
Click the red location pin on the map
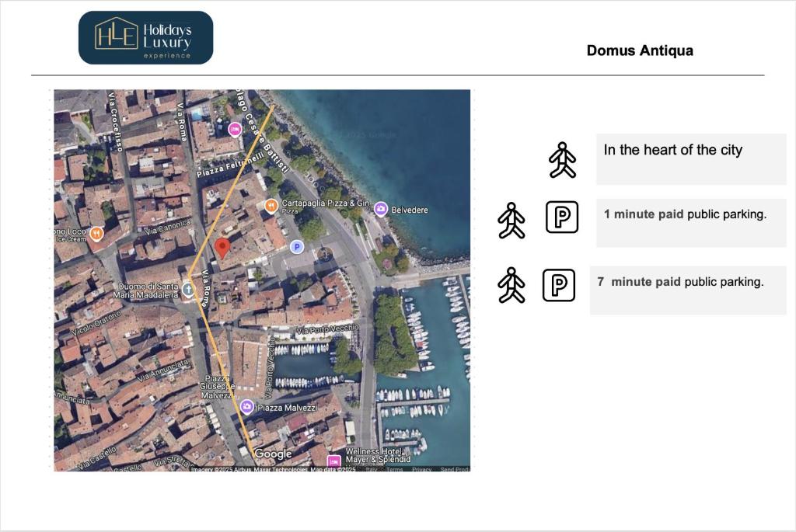click(222, 248)
